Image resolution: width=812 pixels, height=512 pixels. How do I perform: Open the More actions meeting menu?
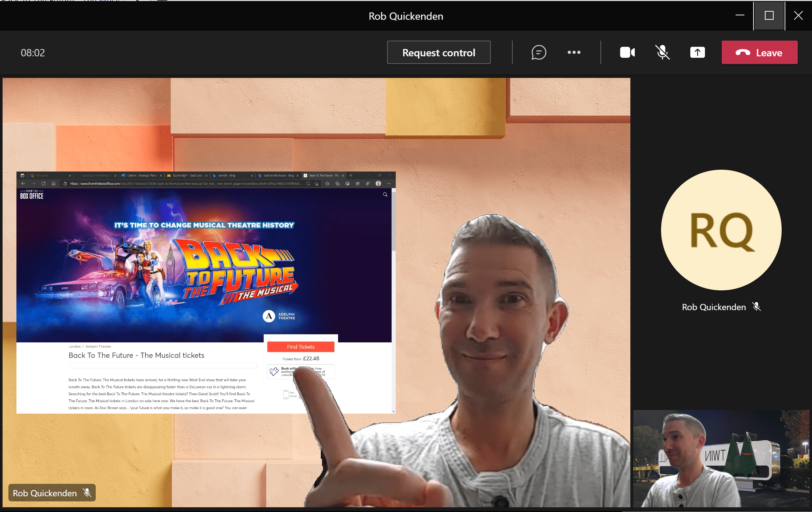pyautogui.click(x=574, y=52)
